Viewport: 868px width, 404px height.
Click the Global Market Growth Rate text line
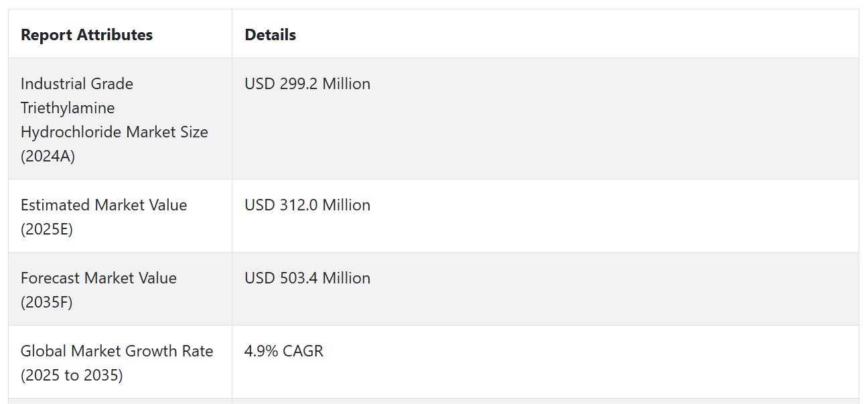tap(117, 351)
